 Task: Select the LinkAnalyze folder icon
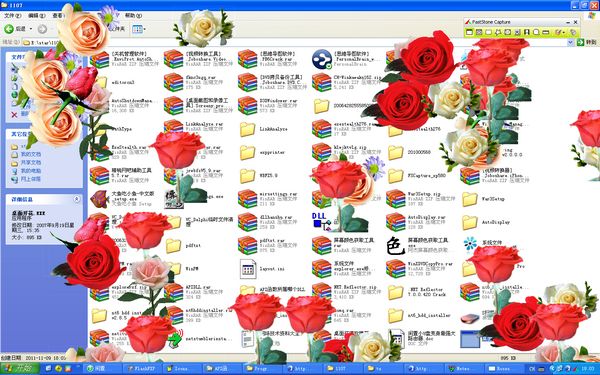coord(248,129)
